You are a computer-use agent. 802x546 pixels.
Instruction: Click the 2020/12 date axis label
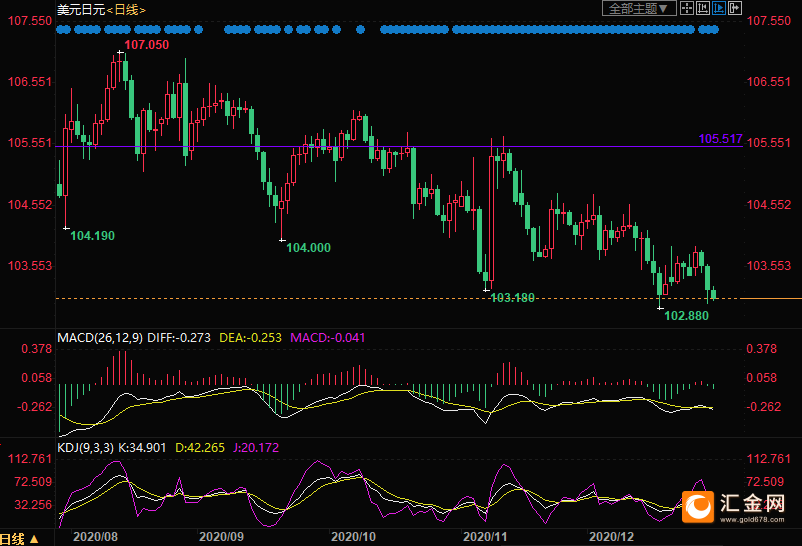(x=611, y=537)
